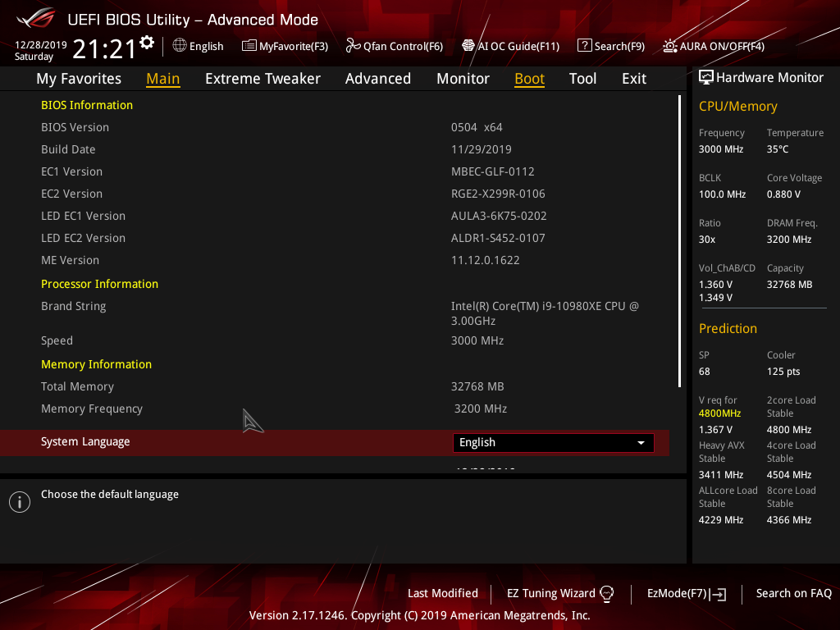The image size is (840, 630).
Task: Toggle AURA ON/OFF(F4)
Action: [714, 46]
